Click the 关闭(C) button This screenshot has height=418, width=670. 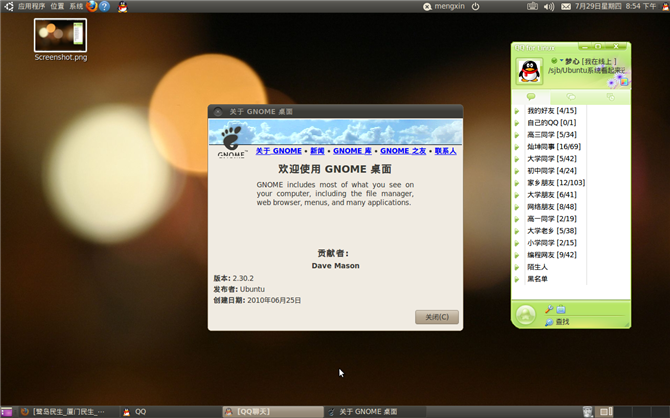point(437,317)
